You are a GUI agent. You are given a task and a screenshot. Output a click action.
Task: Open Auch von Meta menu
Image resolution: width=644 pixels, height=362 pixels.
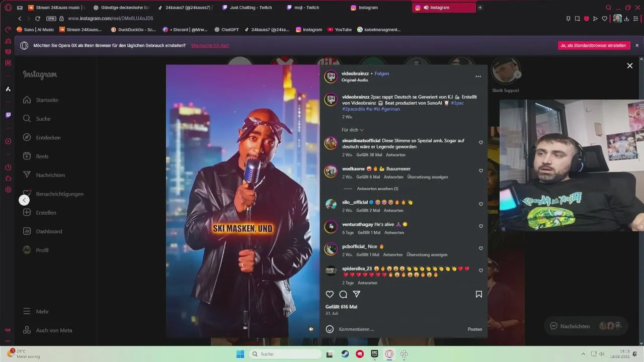[47, 330]
